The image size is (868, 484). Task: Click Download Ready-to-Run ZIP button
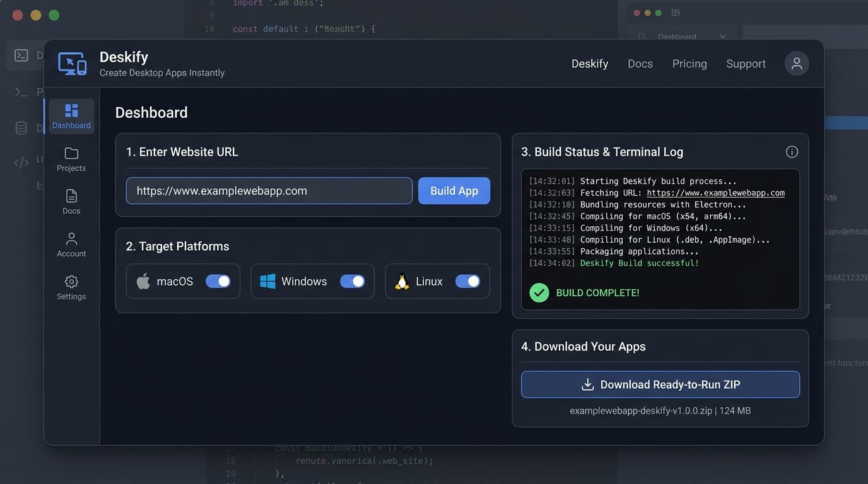pos(660,384)
